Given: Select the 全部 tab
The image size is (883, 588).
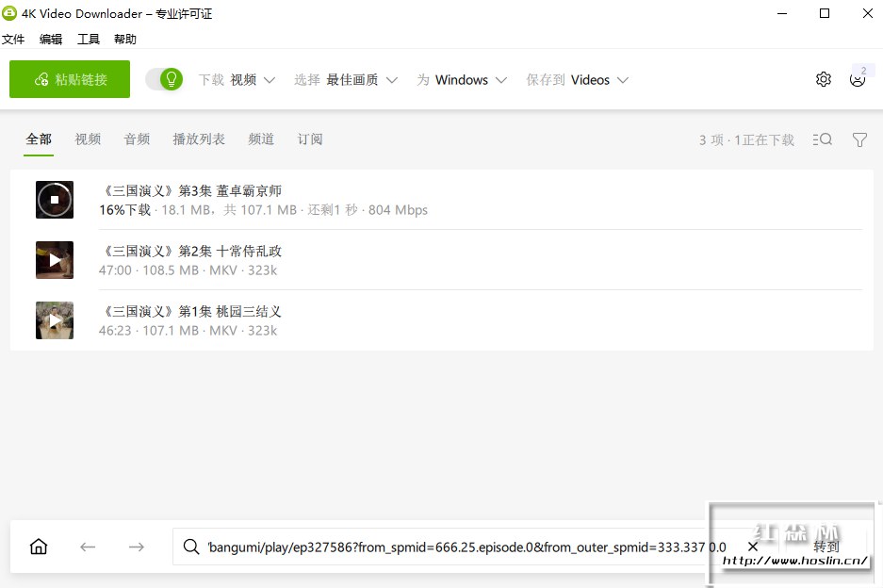Looking at the screenshot, I should pos(39,139).
